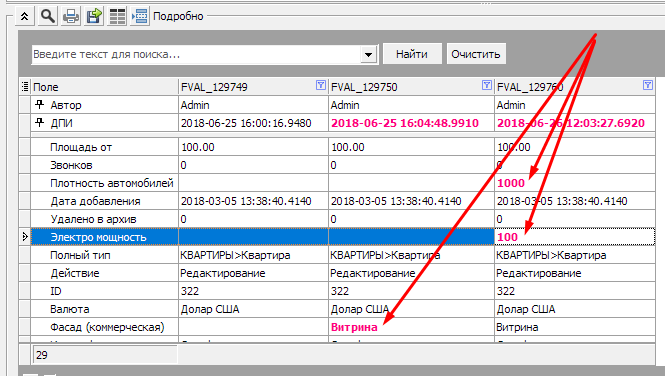Select the Электро мощность row
This screenshot has width=665, height=376.
(x=337, y=237)
